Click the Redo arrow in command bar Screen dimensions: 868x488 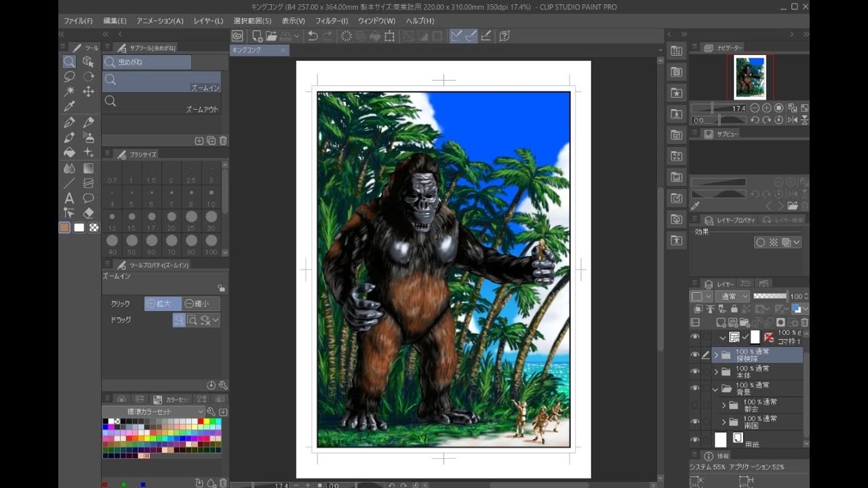pyautogui.click(x=328, y=36)
